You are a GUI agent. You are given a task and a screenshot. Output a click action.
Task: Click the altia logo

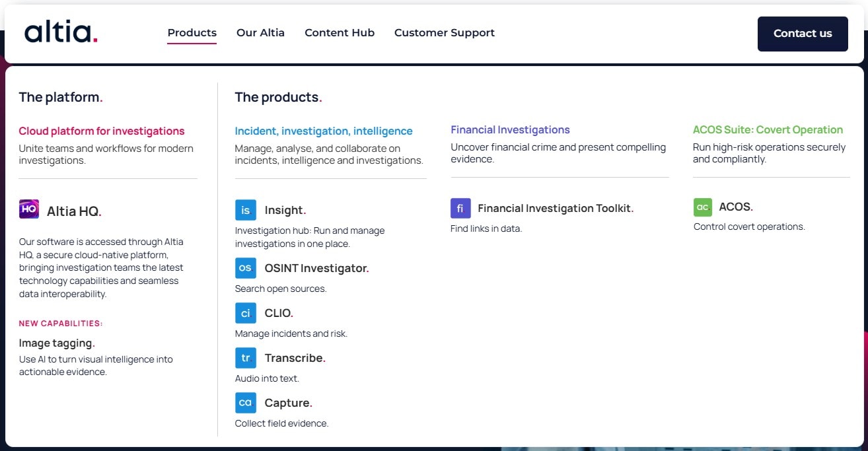tap(61, 32)
